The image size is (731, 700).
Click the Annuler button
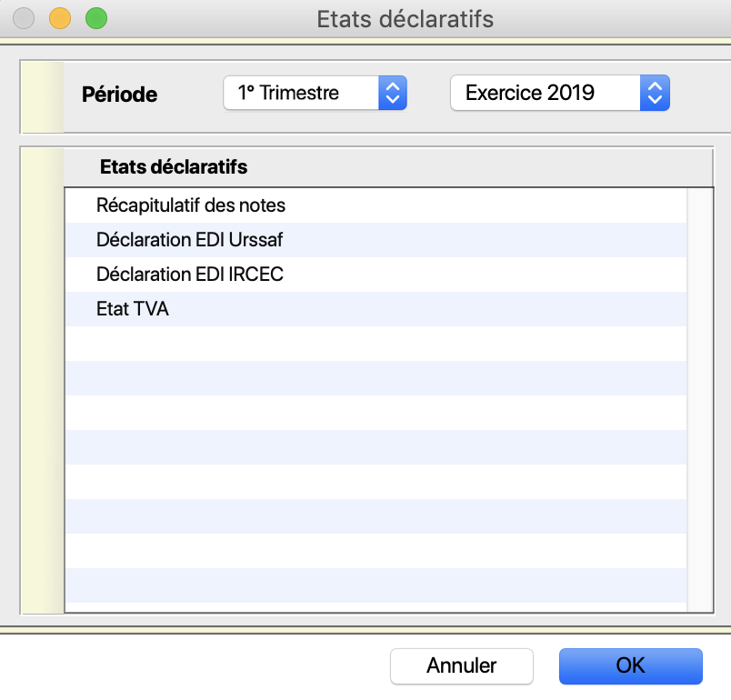click(462, 666)
